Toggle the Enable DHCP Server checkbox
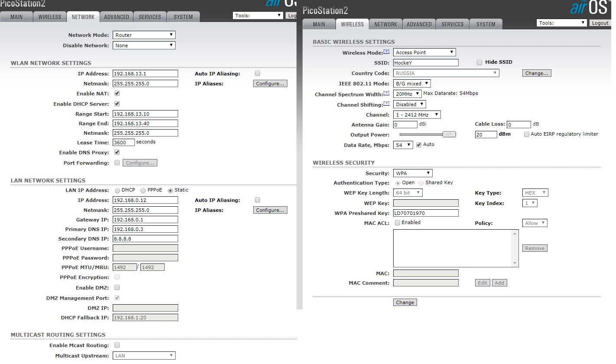 117,104
